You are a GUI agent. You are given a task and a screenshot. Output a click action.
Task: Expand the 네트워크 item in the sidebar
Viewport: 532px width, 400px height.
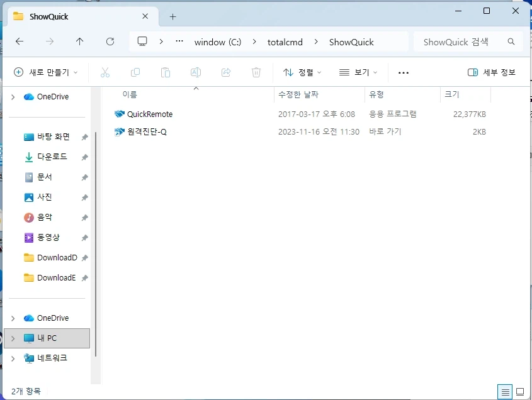click(13, 358)
